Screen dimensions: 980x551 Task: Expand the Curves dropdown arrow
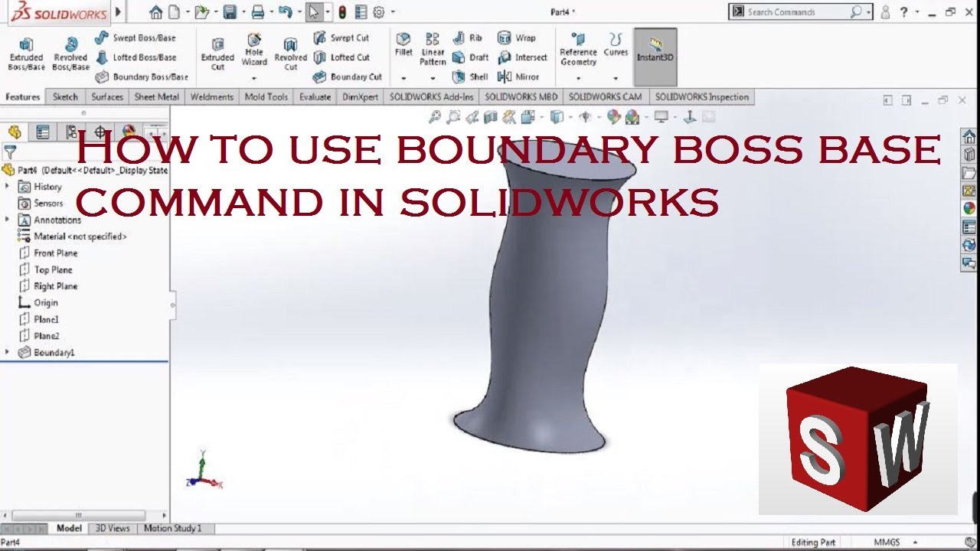click(616, 78)
